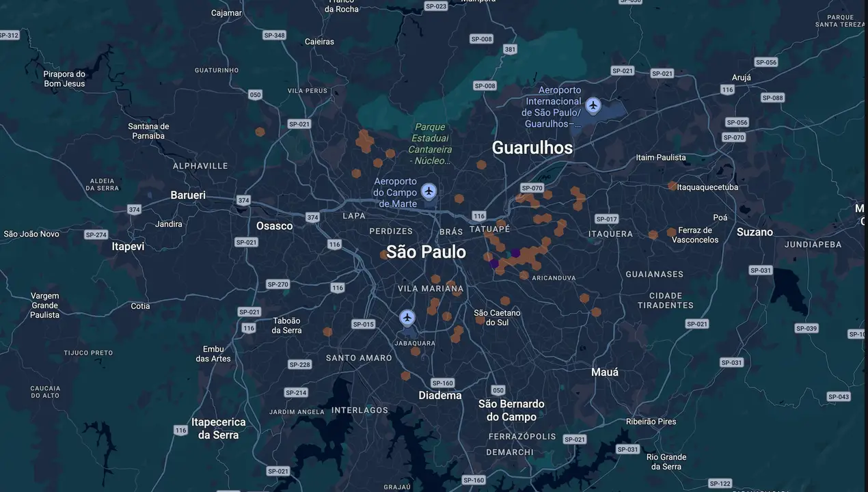Click the São Paulo city label
Viewport: 868px width, 492px height.
click(426, 251)
